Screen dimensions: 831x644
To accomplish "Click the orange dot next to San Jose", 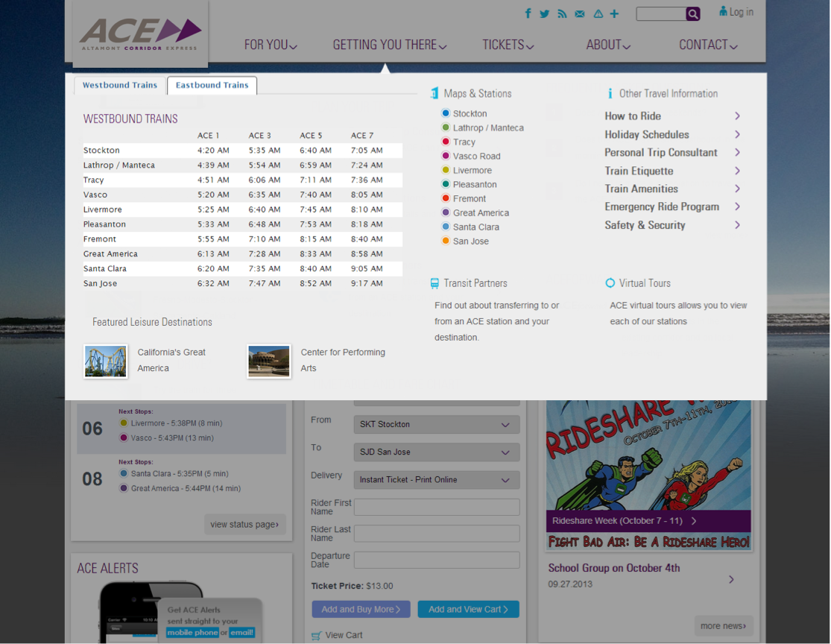I will coord(446,241).
